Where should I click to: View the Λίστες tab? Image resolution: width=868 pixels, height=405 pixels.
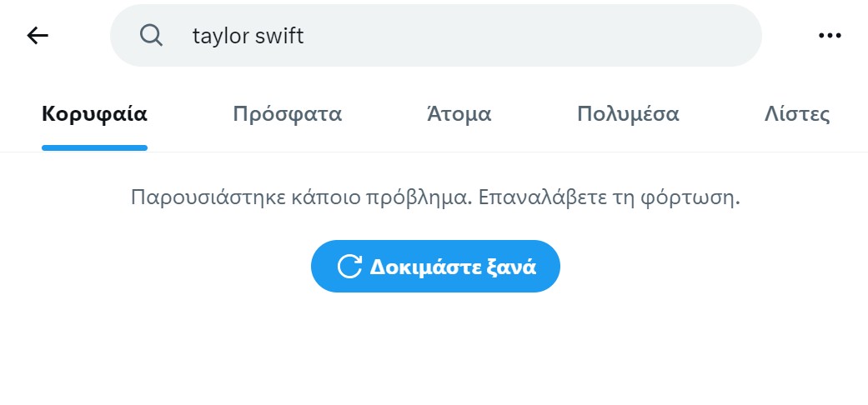(797, 114)
